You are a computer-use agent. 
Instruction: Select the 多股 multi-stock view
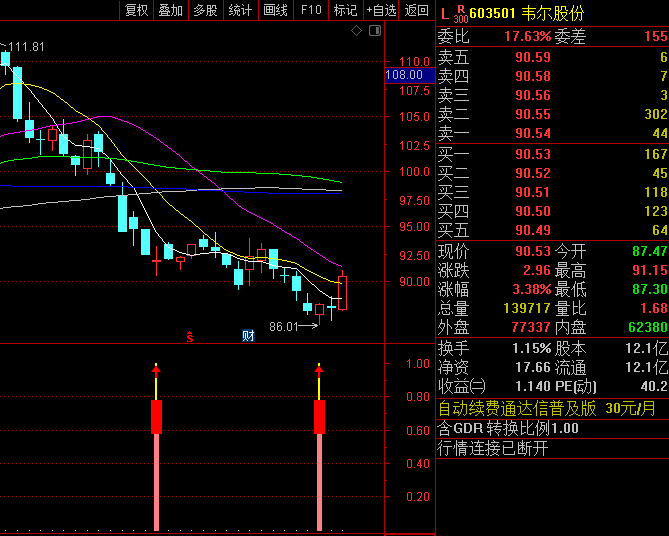tap(206, 10)
